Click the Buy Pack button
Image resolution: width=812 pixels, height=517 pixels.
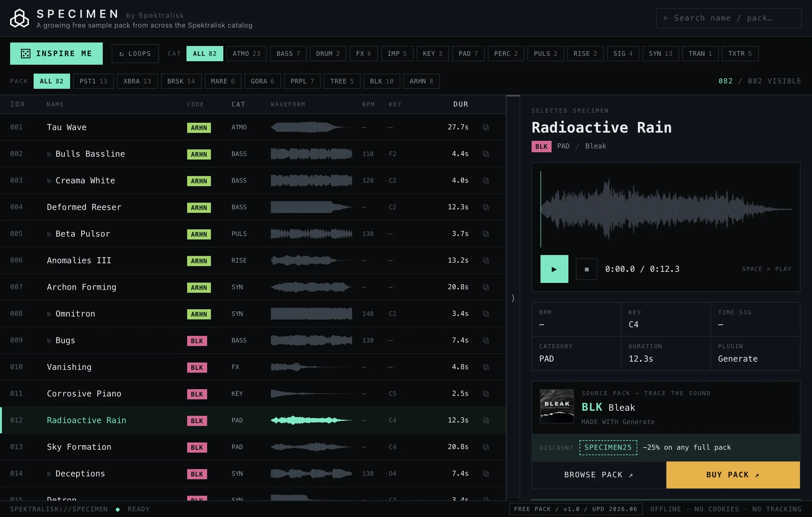tap(733, 475)
